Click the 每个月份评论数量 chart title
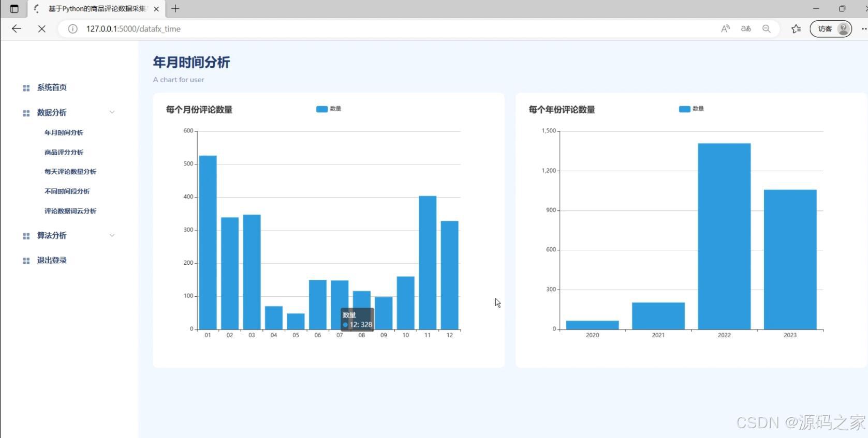This screenshot has height=438, width=868. 199,110
